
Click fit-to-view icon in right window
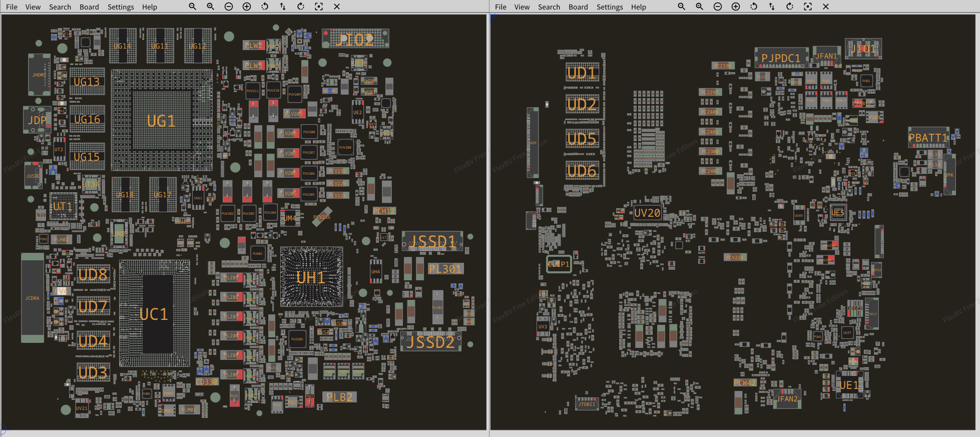pyautogui.click(x=808, y=7)
